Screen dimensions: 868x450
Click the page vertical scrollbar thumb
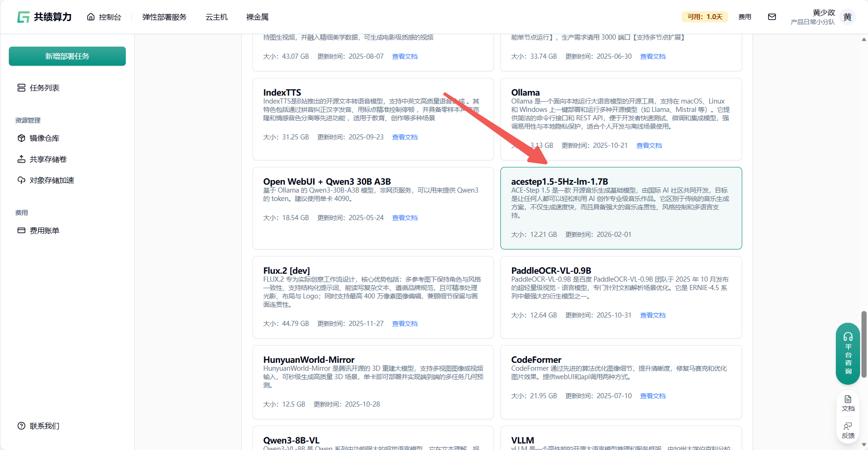click(864, 344)
